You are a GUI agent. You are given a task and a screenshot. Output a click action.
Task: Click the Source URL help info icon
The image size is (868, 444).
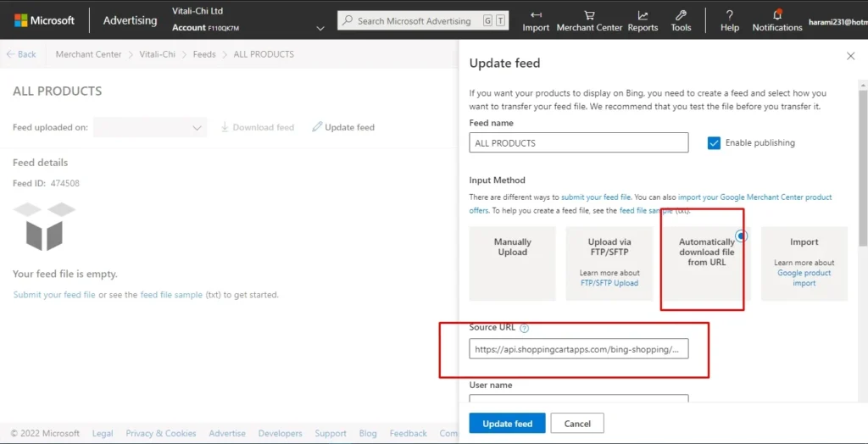coord(525,329)
